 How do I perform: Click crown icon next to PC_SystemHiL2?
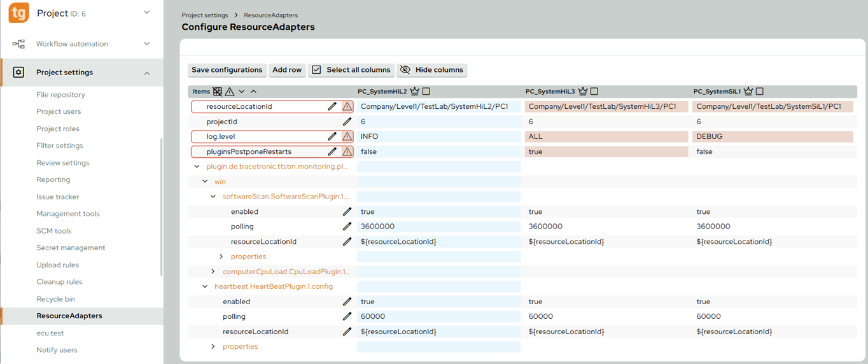tap(415, 92)
